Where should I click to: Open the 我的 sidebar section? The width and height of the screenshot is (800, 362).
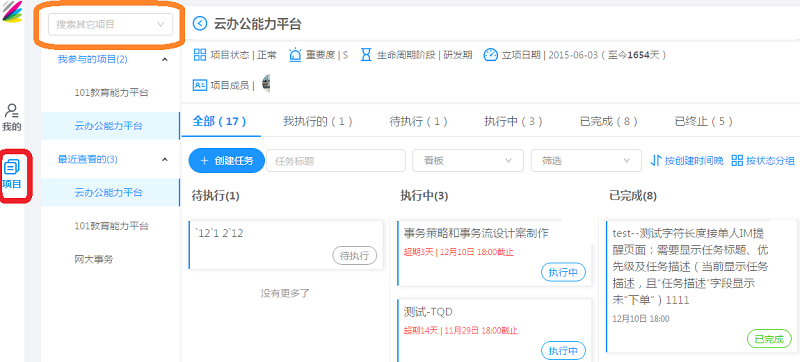pyautogui.click(x=11, y=118)
